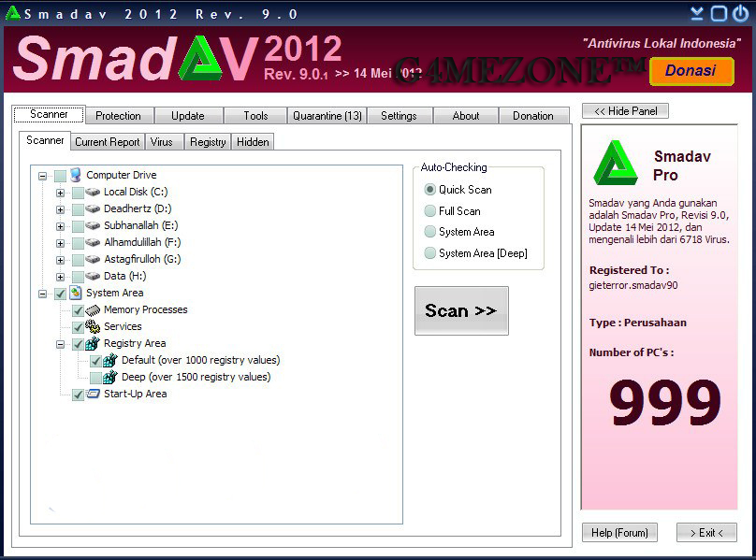
Task: Tick the Data (H:) checkbox
Action: coord(78,277)
